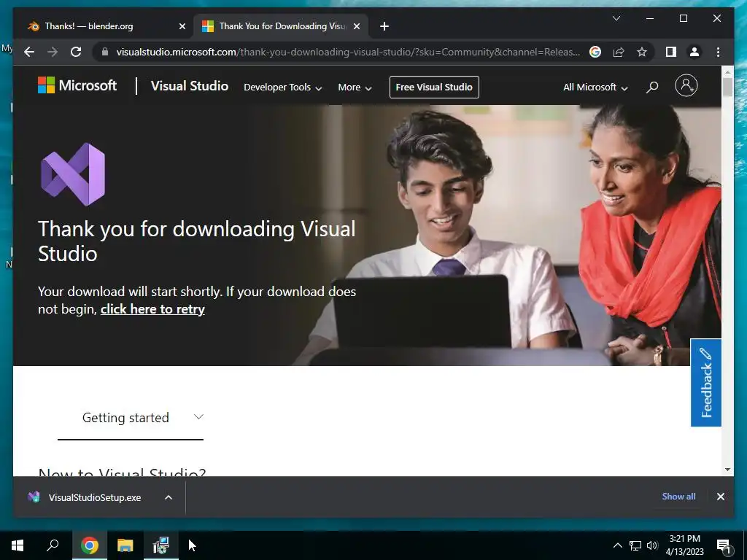
Task: Share this page via share icon
Action: coord(619,52)
